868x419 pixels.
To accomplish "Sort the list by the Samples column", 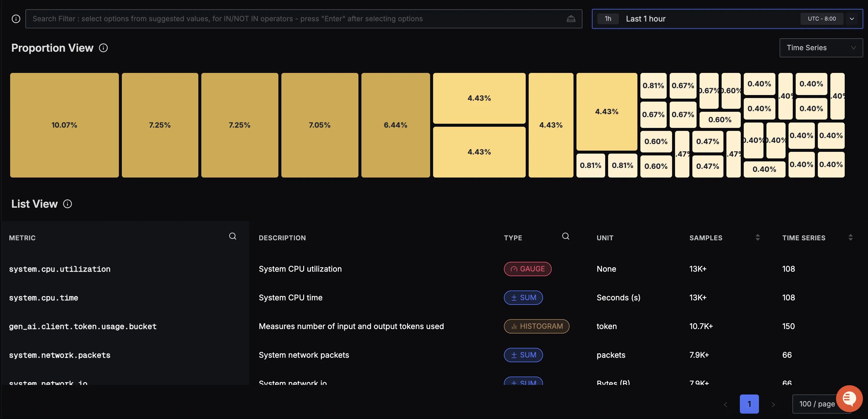I will (757, 238).
